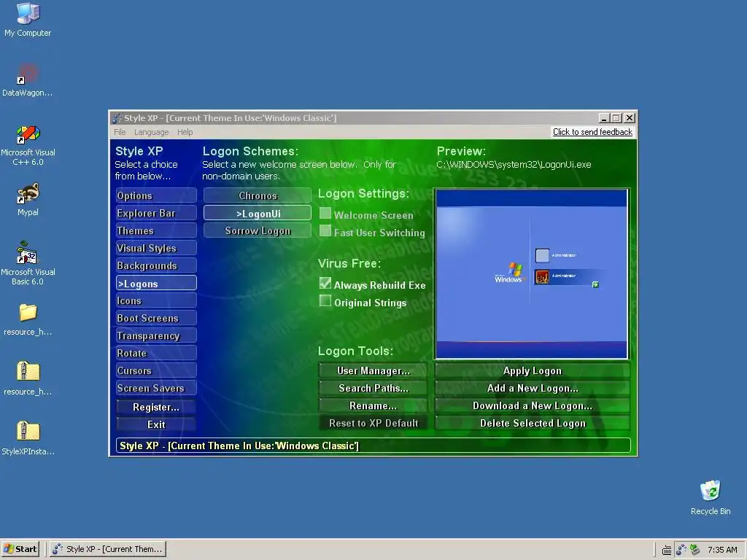The image size is (747, 560).
Task: Open the Cursors section
Action: pyautogui.click(x=156, y=370)
